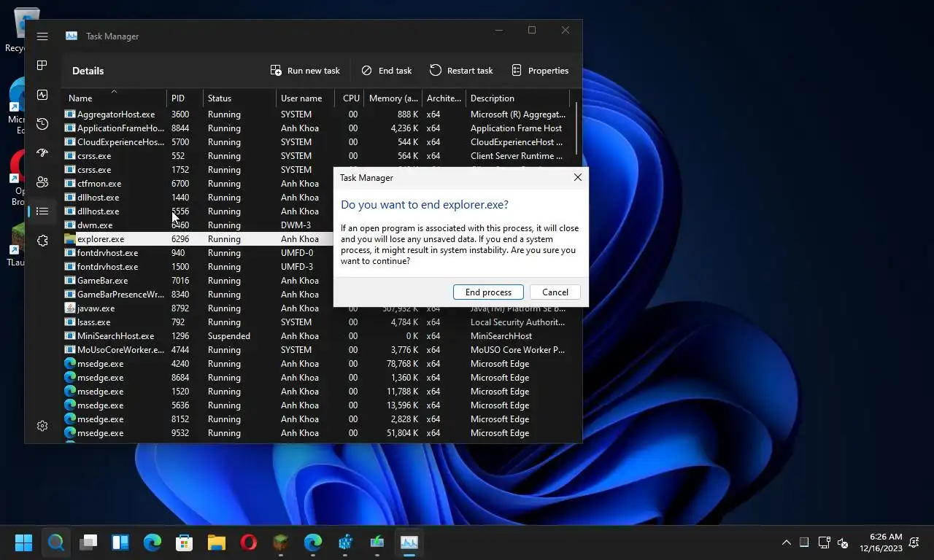Click the Edge icon of msedge.exe PID 4240
This screenshot has height=560, width=934.
tap(70, 364)
